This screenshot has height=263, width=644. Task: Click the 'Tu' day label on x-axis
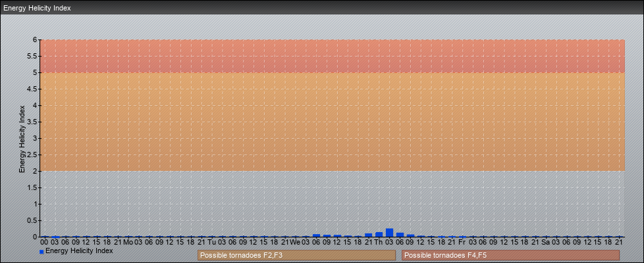tap(211, 242)
